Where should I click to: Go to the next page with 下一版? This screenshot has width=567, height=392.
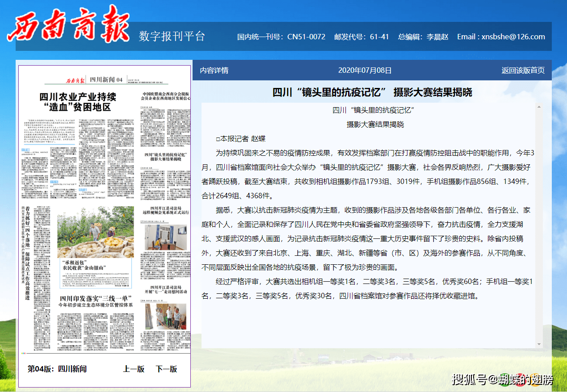166,369
